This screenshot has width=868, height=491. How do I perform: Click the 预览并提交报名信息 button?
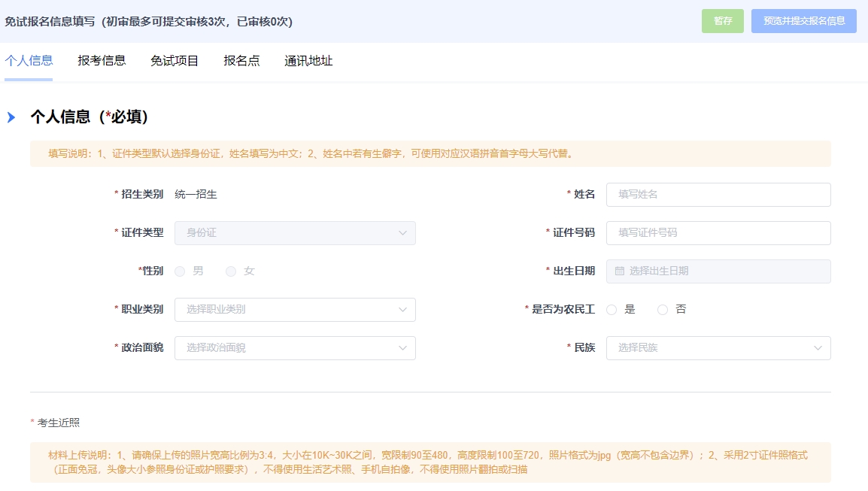coord(804,21)
